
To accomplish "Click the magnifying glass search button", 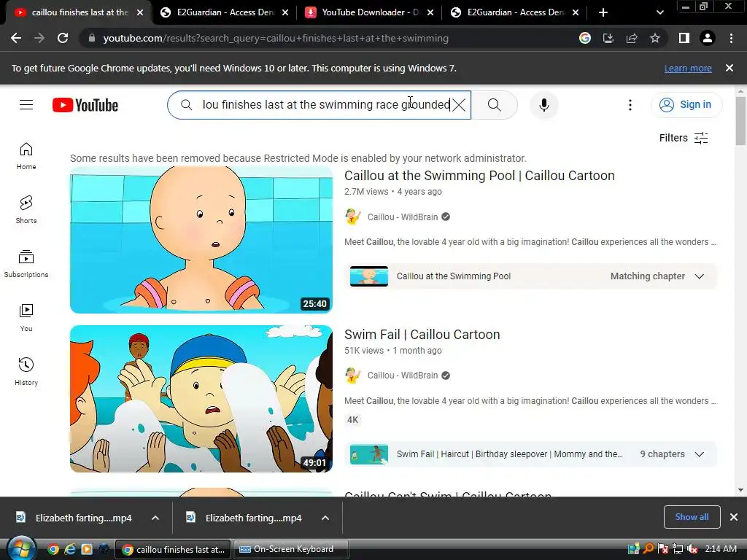I will pyautogui.click(x=495, y=105).
